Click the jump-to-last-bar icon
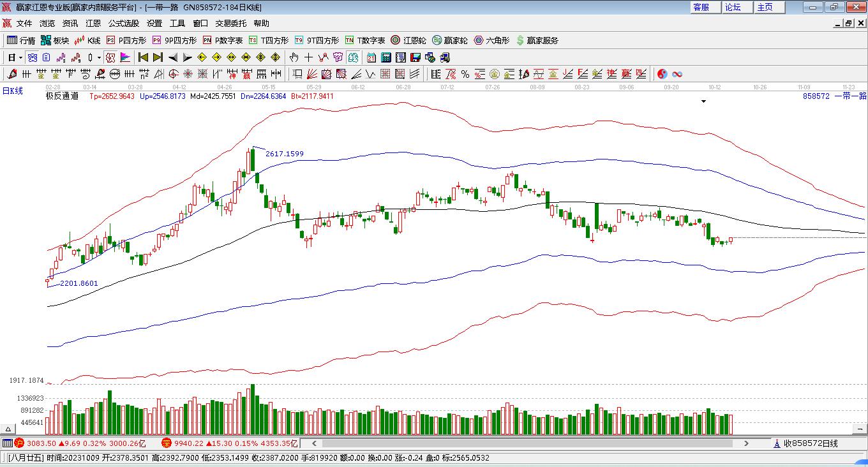 tap(158, 57)
